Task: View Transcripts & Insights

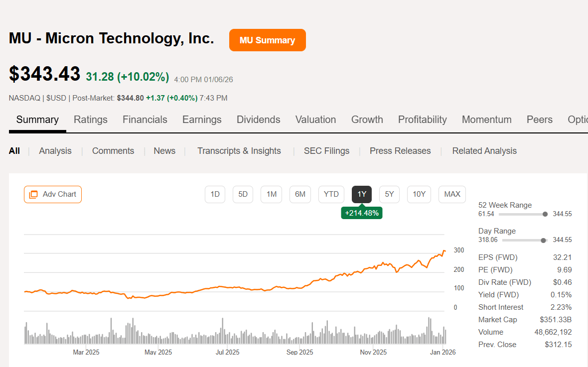Action: point(239,150)
